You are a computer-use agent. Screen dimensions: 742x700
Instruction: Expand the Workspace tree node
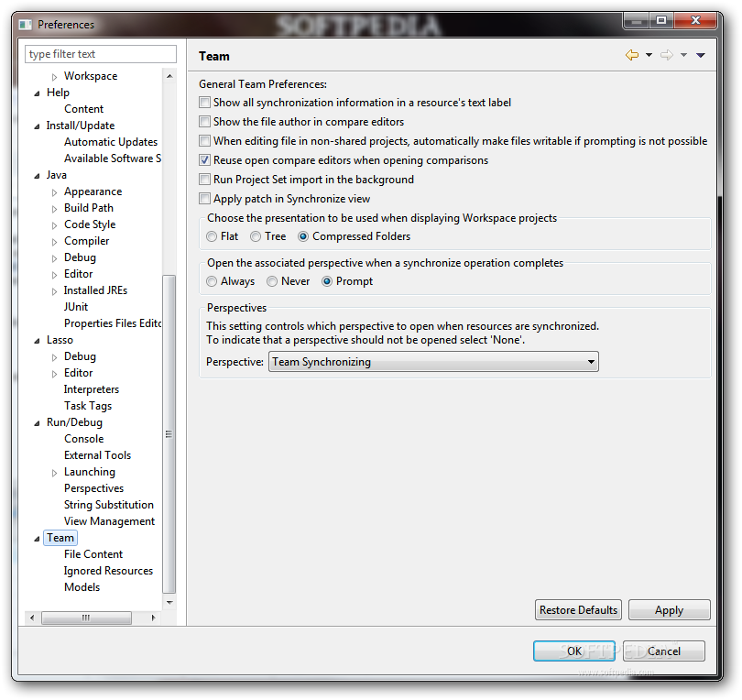54,77
